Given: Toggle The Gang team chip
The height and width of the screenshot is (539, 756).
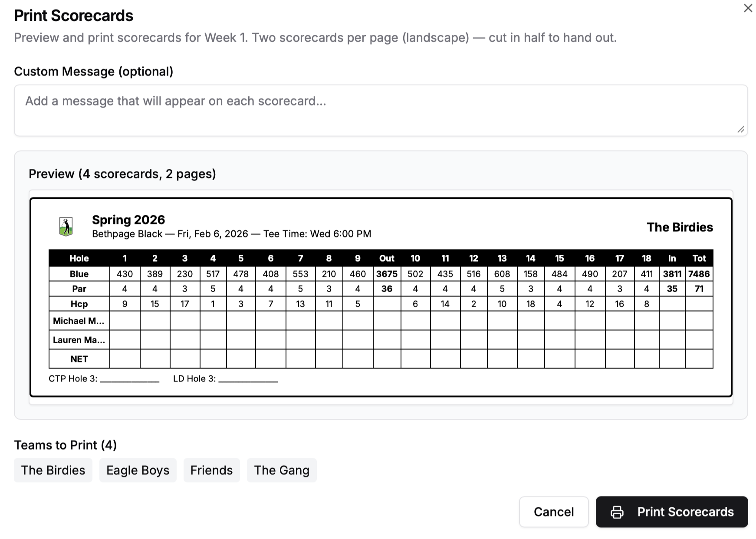Looking at the screenshot, I should [282, 470].
